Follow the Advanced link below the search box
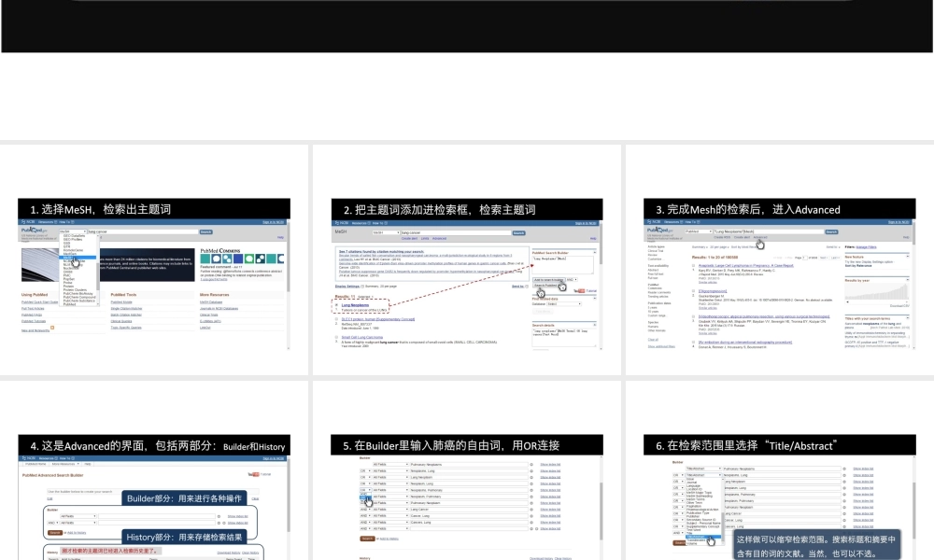 click(x=760, y=237)
